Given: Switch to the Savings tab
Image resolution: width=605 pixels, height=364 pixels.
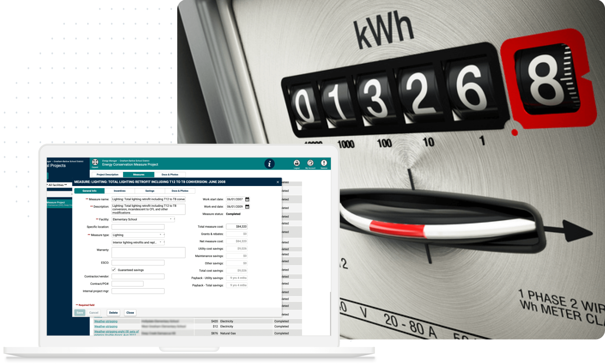Looking at the screenshot, I should (149, 191).
